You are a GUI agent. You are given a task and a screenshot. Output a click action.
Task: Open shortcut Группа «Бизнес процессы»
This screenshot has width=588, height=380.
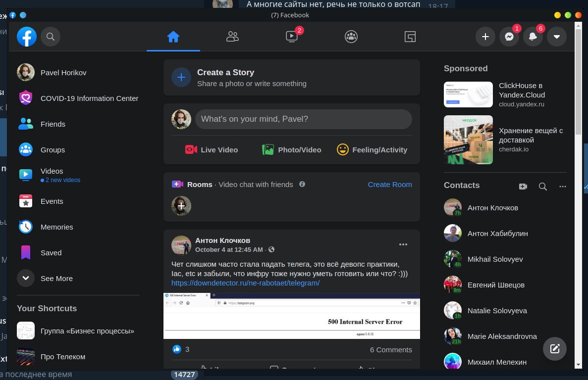pos(78,331)
